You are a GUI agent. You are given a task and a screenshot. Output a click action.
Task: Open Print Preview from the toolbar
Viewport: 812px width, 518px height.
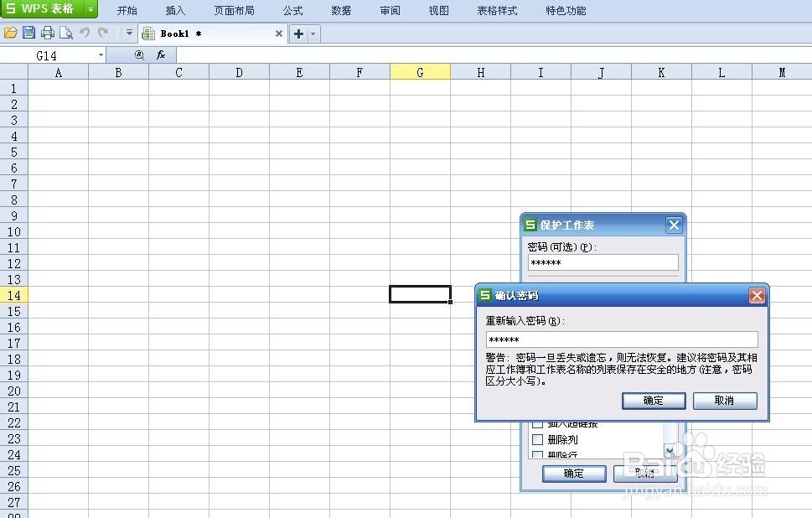pyautogui.click(x=65, y=33)
